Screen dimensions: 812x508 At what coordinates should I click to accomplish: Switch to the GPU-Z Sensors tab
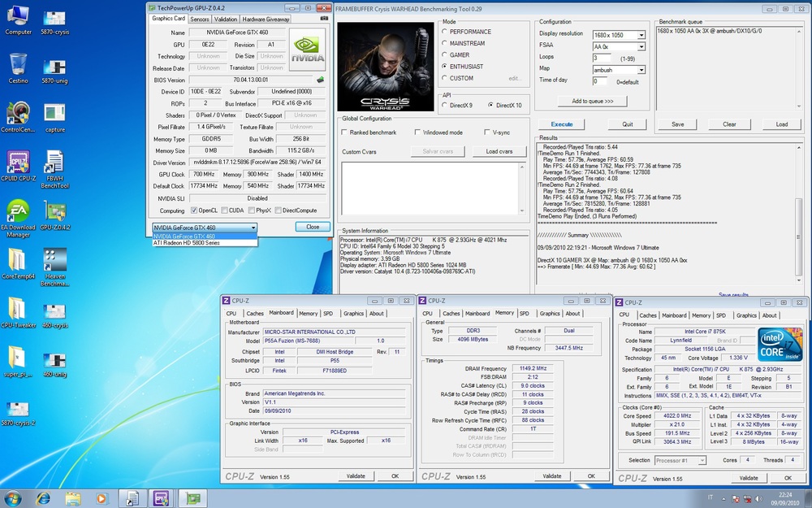(x=200, y=20)
